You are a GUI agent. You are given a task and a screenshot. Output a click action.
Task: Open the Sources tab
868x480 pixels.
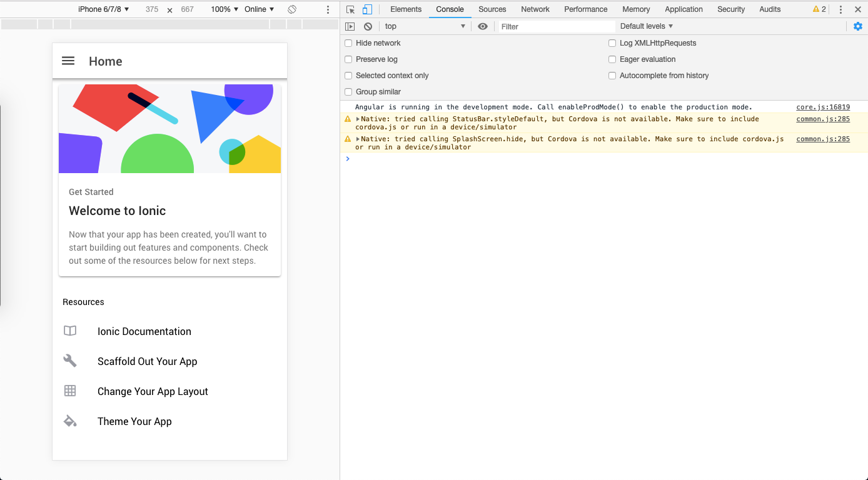[492, 9]
